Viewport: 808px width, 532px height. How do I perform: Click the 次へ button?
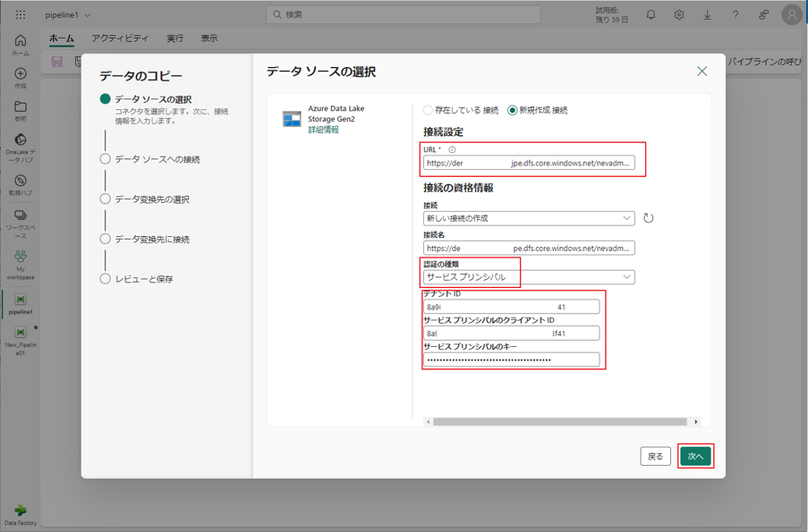pyautogui.click(x=695, y=456)
